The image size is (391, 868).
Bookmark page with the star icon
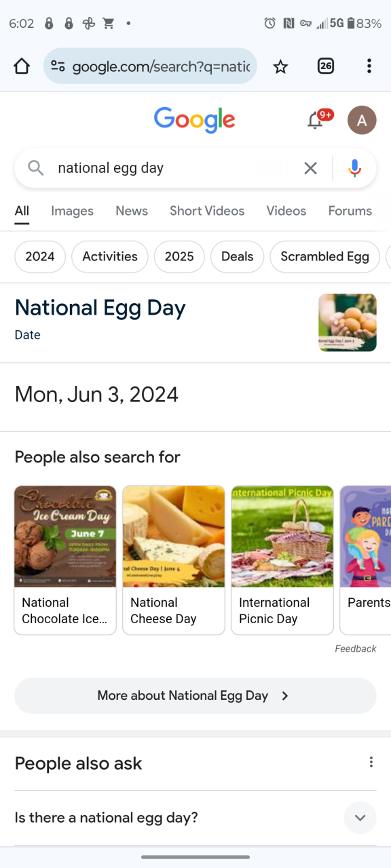tap(280, 66)
